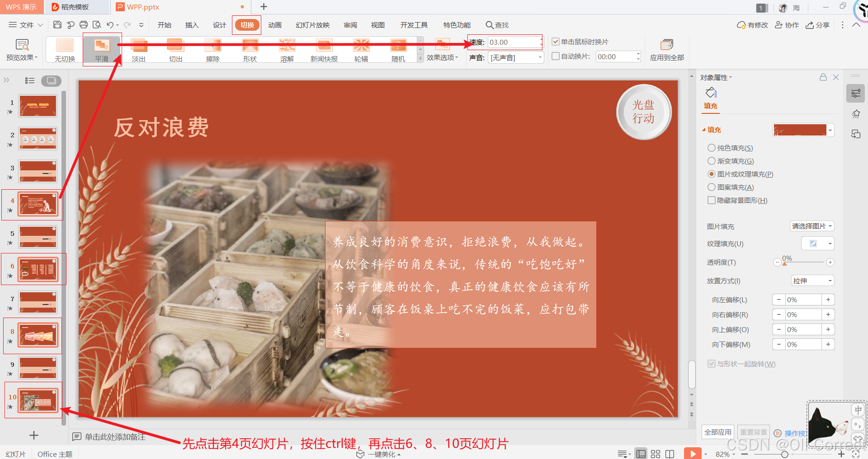Select slide 6 thumbnail
Screen dimensions: 868x459
point(38,270)
